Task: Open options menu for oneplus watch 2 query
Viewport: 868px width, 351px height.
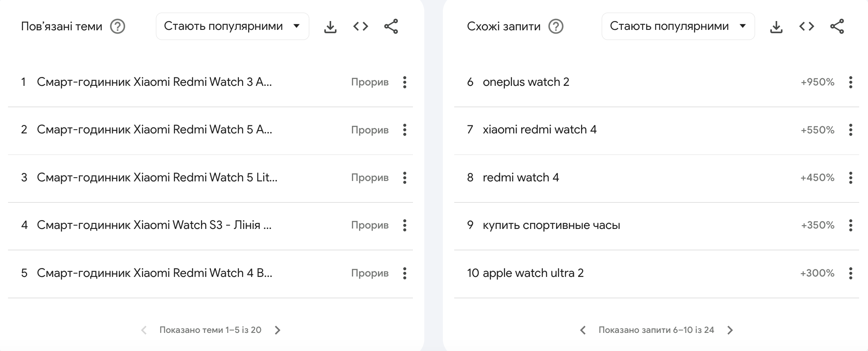Action: point(850,82)
